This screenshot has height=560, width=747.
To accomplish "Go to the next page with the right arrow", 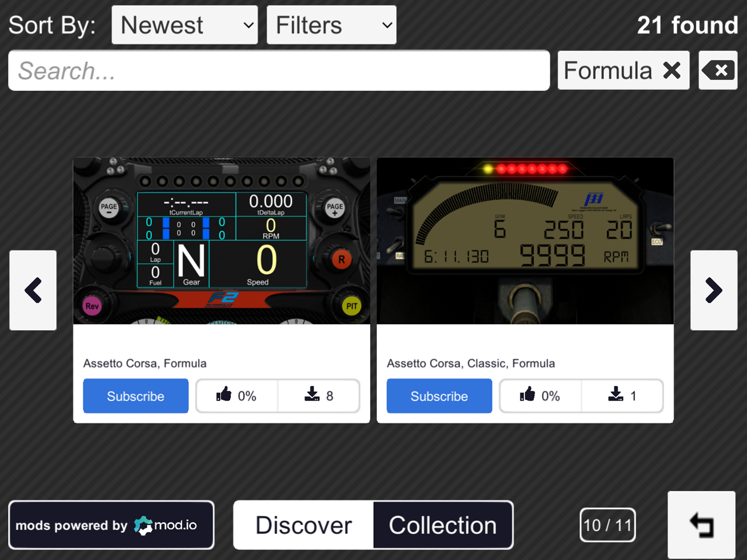I will [714, 290].
